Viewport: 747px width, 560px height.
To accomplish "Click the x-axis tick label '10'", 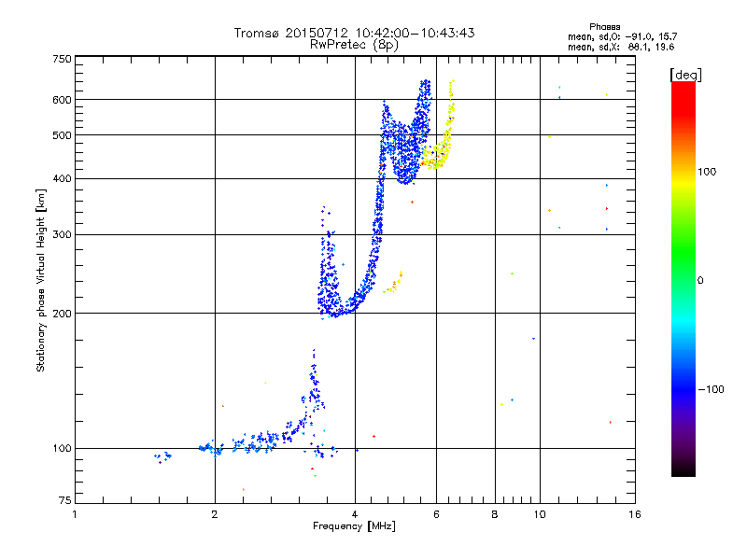I will [x=540, y=514].
